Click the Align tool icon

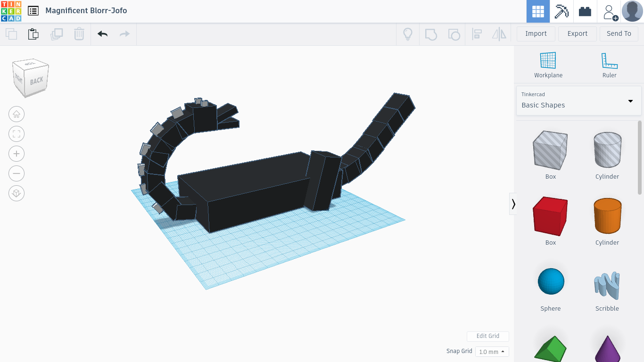click(477, 34)
